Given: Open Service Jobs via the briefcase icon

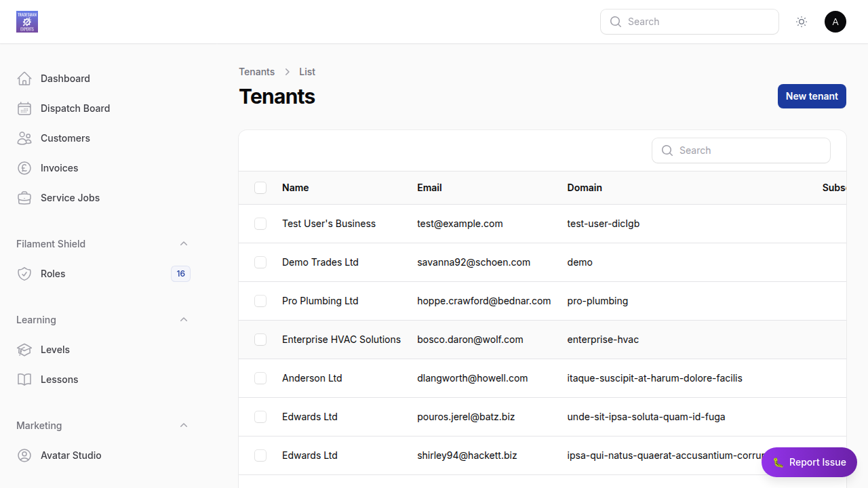Looking at the screenshot, I should (24, 197).
